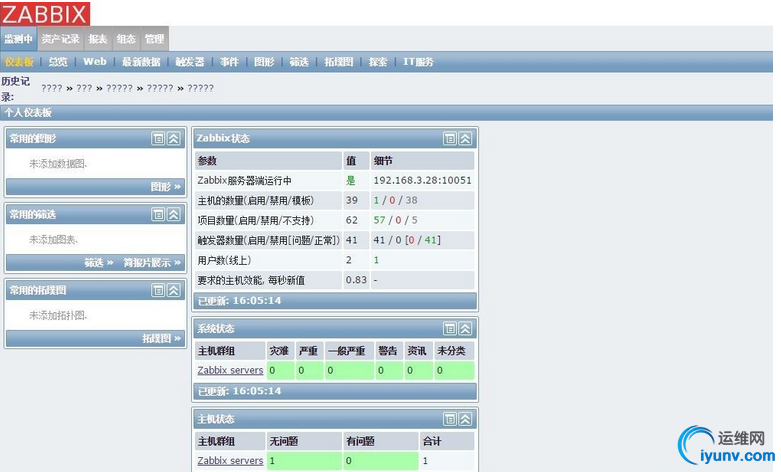Select the 资产记录 main tab
Image resolution: width=781 pixels, height=472 pixels.
[60, 39]
